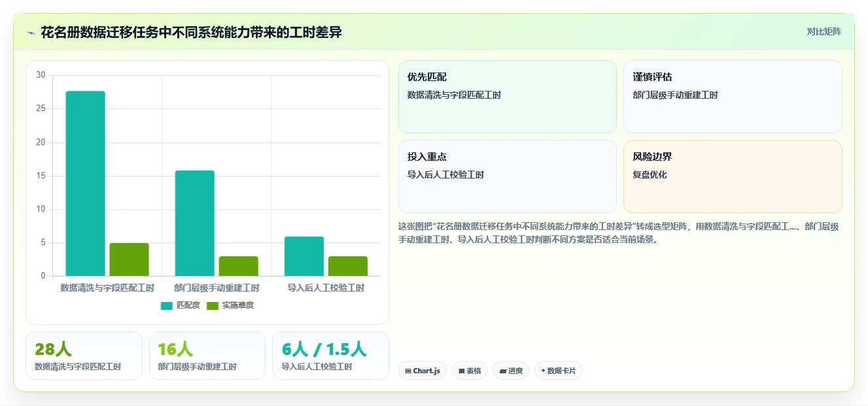Select the Chart.js tag chip

(423, 371)
